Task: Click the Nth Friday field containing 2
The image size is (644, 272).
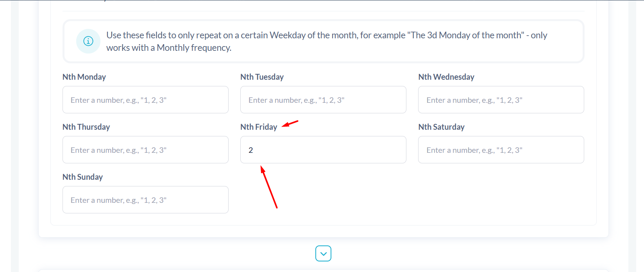Action: point(323,150)
